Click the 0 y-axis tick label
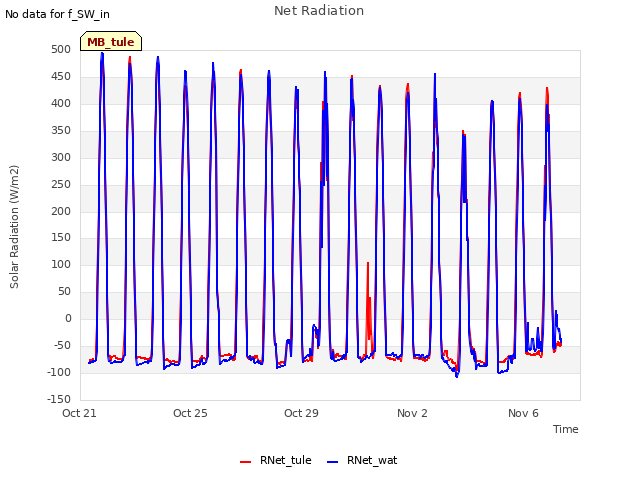The height and width of the screenshot is (480, 640). 68,318
